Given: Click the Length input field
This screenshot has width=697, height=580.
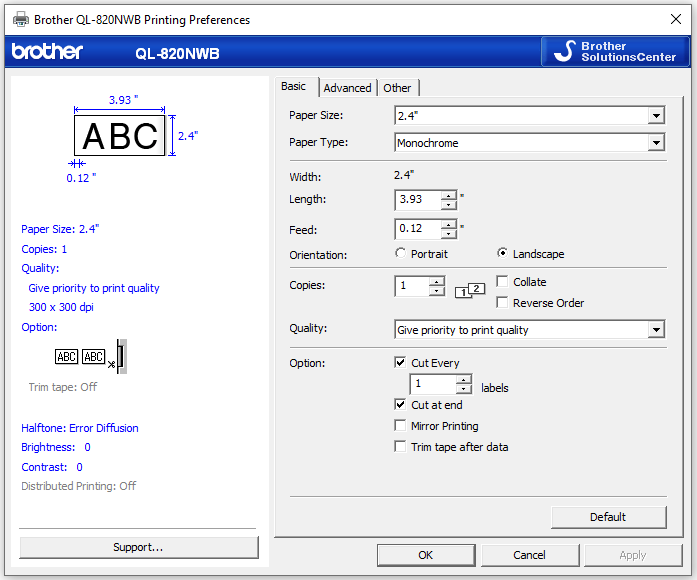Looking at the screenshot, I should 418,200.
